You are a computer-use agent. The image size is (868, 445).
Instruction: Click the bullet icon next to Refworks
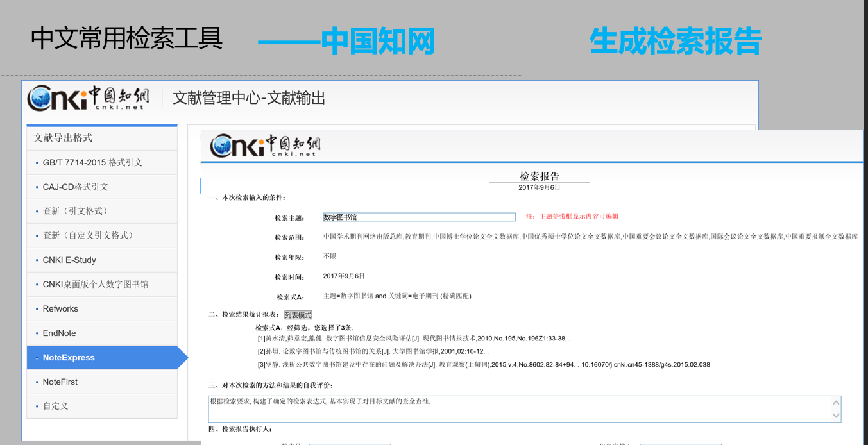coord(37,308)
